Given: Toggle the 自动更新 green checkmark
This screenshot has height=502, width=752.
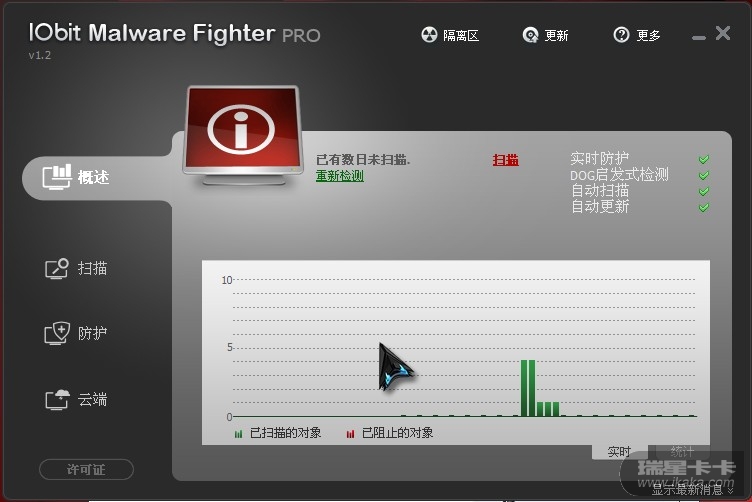Looking at the screenshot, I should (x=704, y=207).
